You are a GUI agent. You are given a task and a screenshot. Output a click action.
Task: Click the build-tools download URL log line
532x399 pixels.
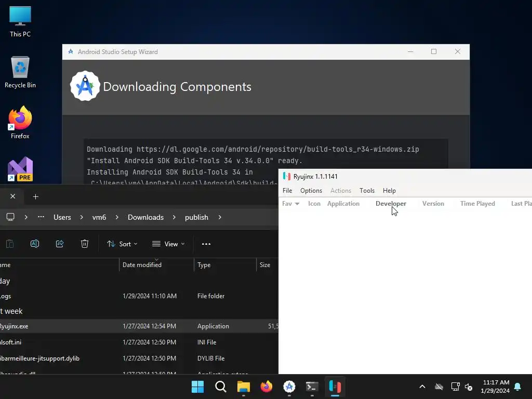(253, 149)
